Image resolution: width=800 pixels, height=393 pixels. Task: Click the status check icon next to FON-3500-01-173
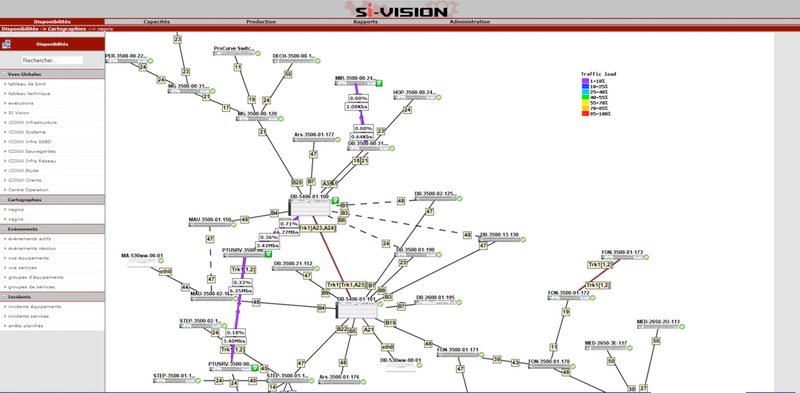(645, 257)
